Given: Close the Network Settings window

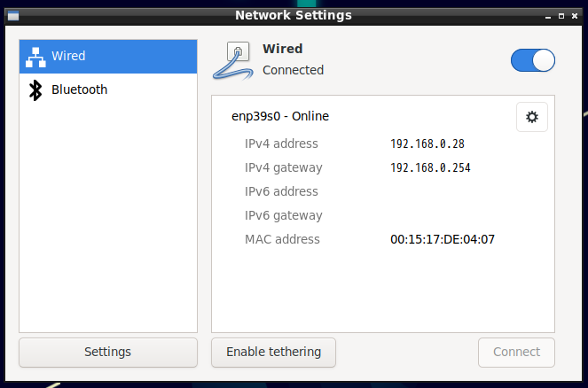Looking at the screenshot, I should coord(575,16).
